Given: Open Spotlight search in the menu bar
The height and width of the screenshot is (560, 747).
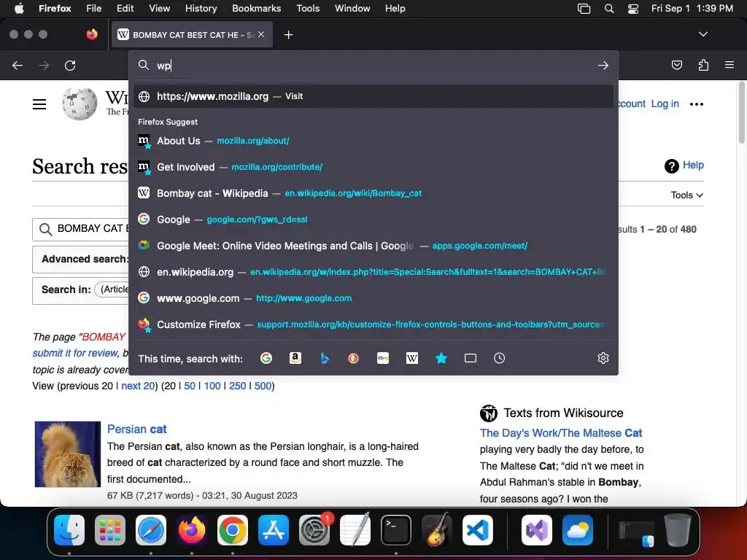Looking at the screenshot, I should pos(609,8).
